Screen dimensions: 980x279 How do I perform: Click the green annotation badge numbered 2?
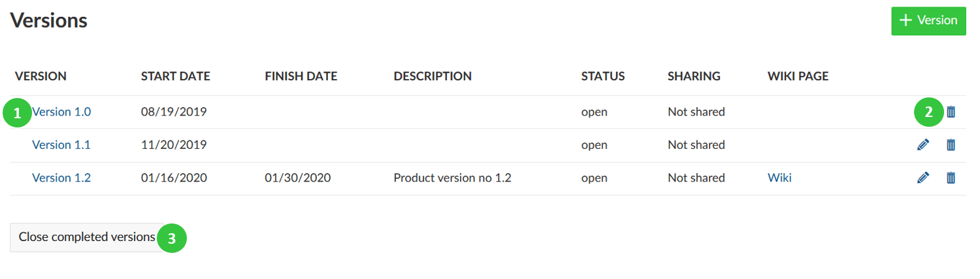pos(928,112)
